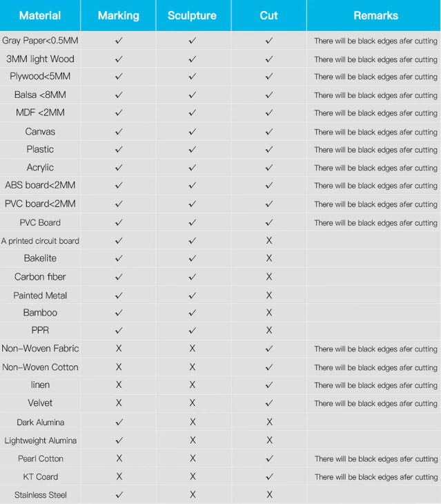Click the Cut column header

tap(269, 15)
